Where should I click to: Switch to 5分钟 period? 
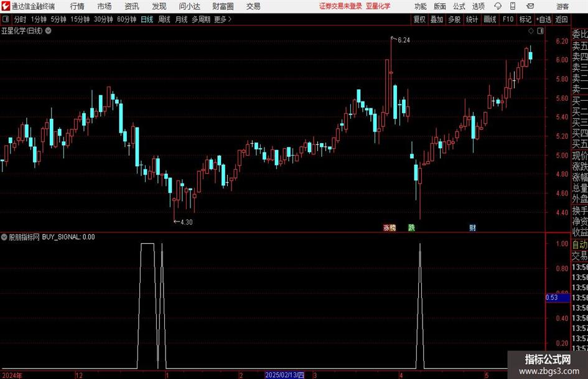pyautogui.click(x=58, y=19)
